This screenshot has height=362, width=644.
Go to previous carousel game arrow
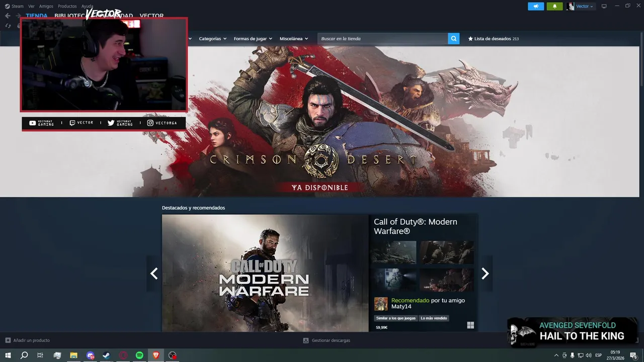point(154,274)
